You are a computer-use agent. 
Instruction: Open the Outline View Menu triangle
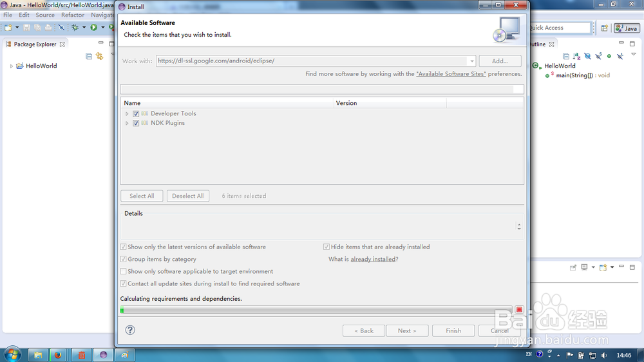[x=634, y=54]
